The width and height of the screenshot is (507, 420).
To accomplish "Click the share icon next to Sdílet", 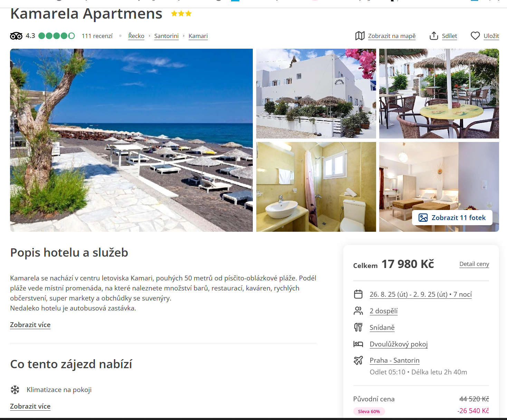I will [x=434, y=36].
